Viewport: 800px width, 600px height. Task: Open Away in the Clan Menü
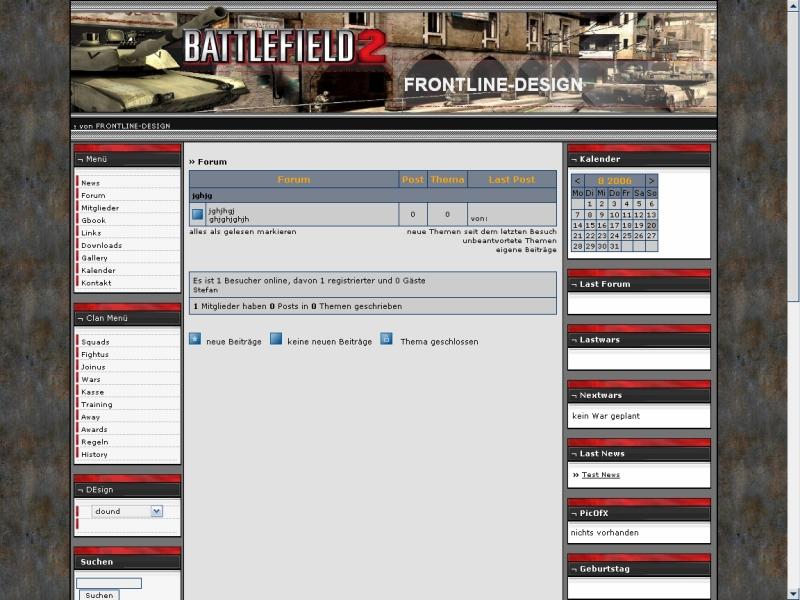[90, 417]
